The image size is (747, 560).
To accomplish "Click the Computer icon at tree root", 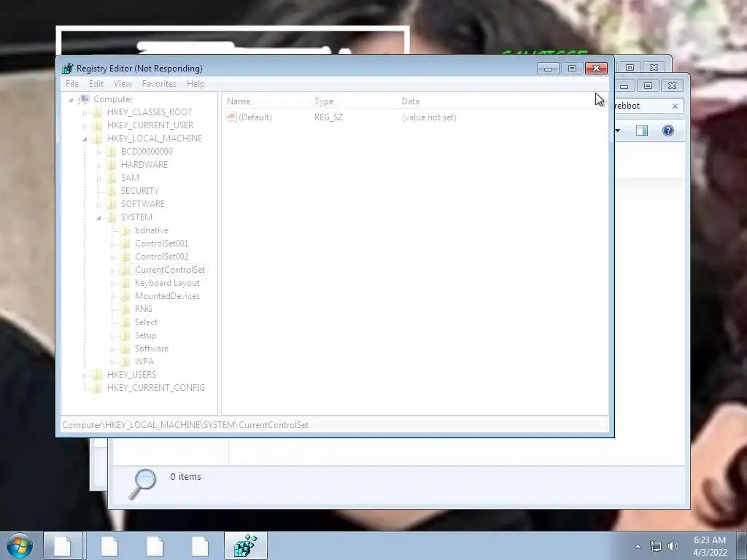I will (x=84, y=99).
